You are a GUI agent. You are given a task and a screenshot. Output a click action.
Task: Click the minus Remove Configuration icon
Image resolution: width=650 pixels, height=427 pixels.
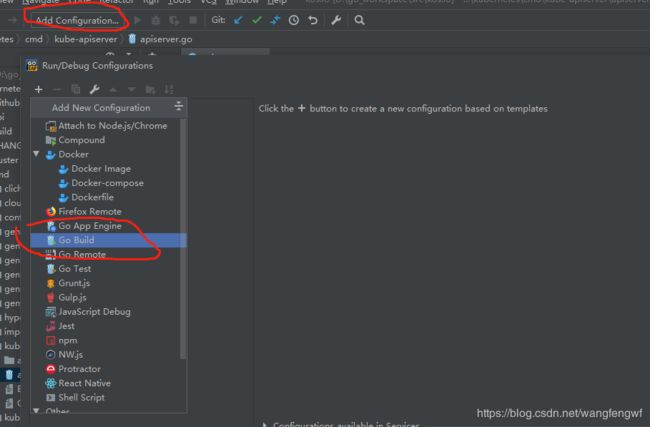tap(57, 90)
